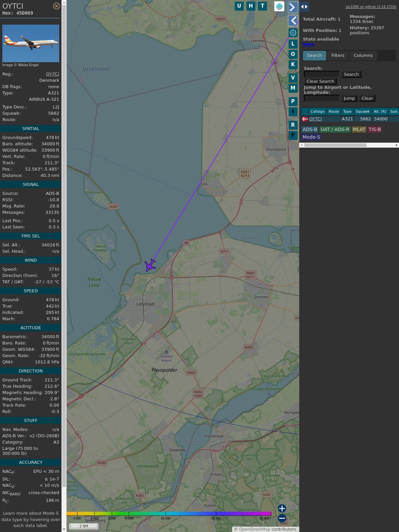Open map settings gear

point(293,33)
